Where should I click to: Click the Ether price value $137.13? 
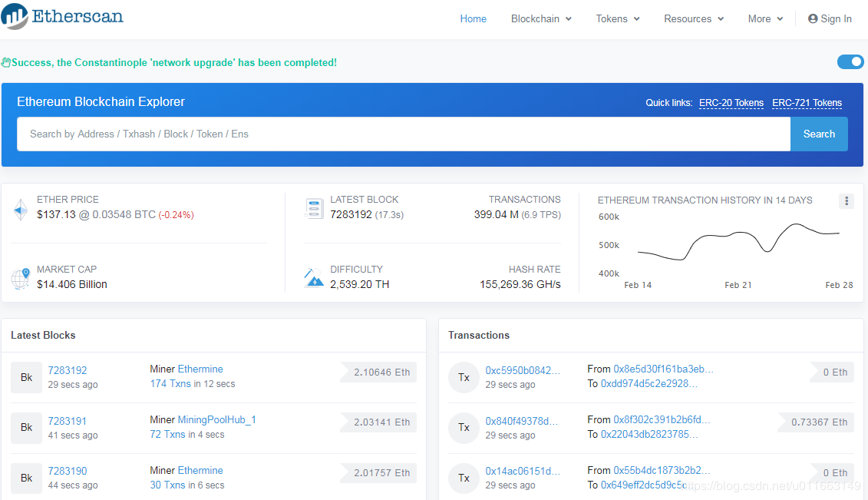click(x=56, y=214)
